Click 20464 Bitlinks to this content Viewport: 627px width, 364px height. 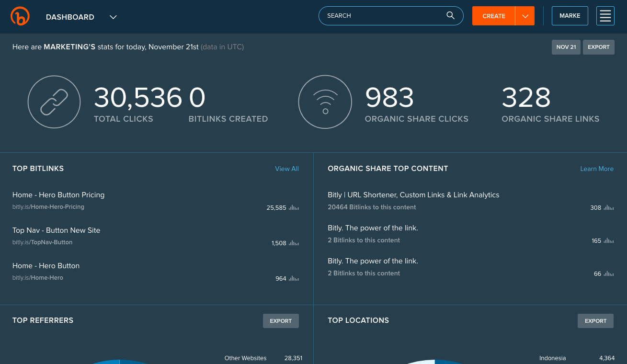coord(372,207)
